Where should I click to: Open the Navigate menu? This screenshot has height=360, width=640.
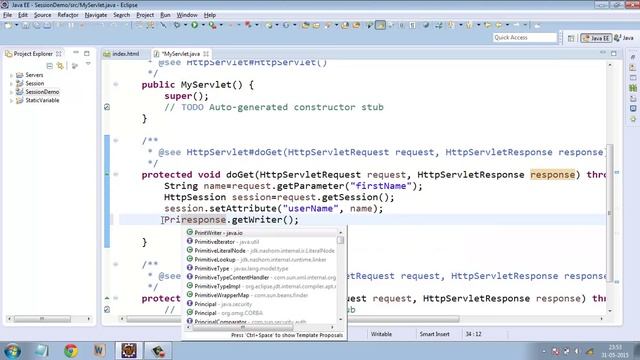[96, 15]
